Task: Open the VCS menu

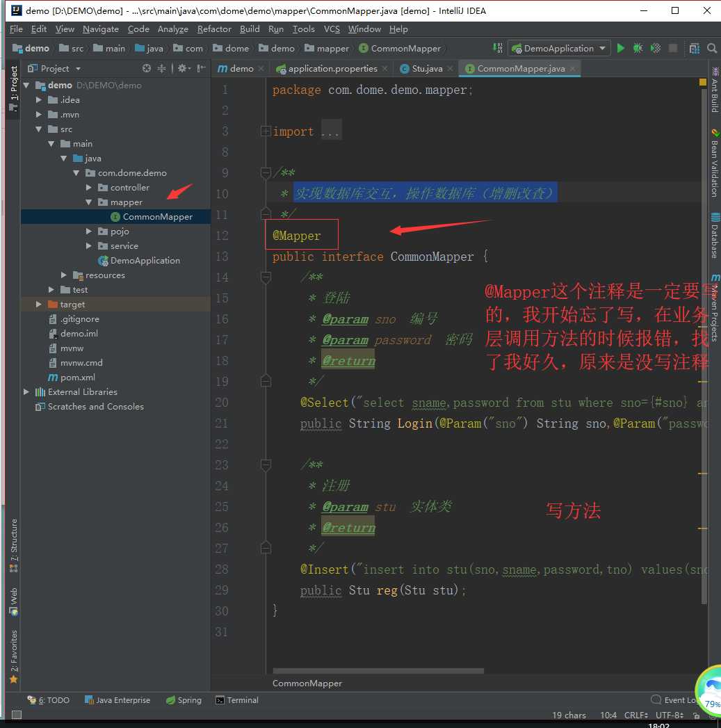Action: coord(332,29)
